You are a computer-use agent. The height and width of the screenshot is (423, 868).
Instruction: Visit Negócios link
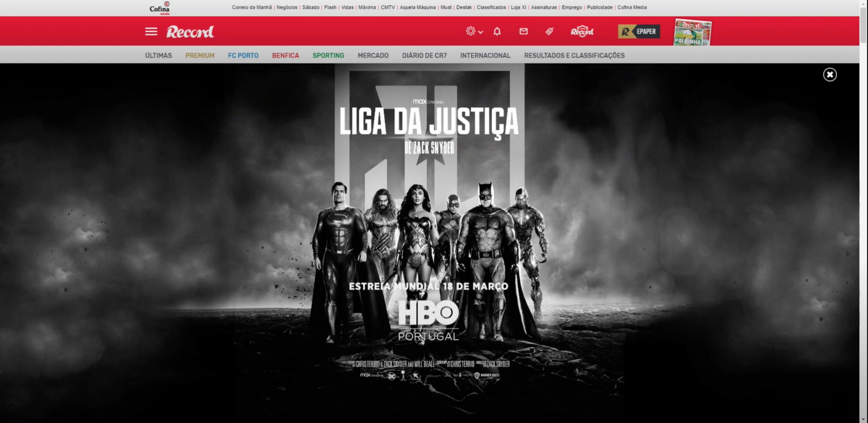click(x=287, y=7)
